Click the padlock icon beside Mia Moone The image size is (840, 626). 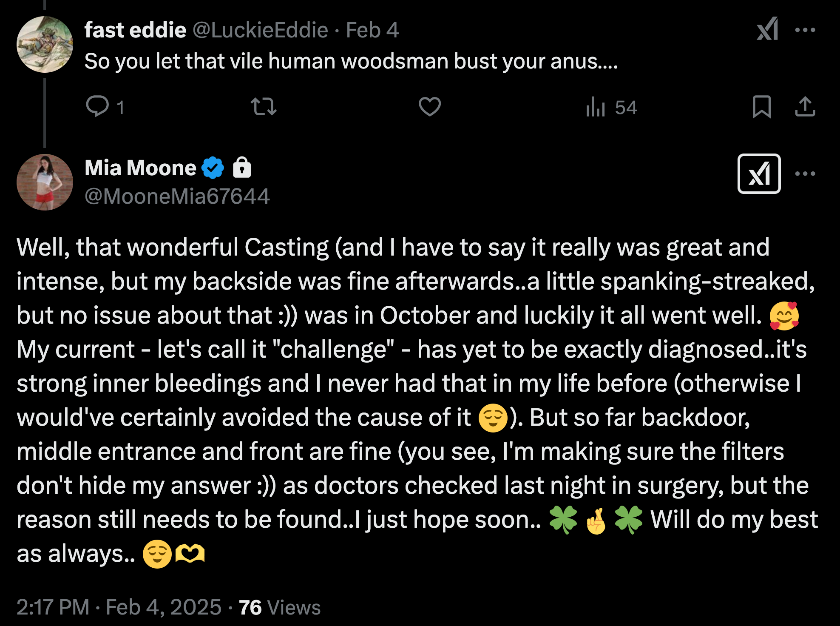tap(242, 167)
